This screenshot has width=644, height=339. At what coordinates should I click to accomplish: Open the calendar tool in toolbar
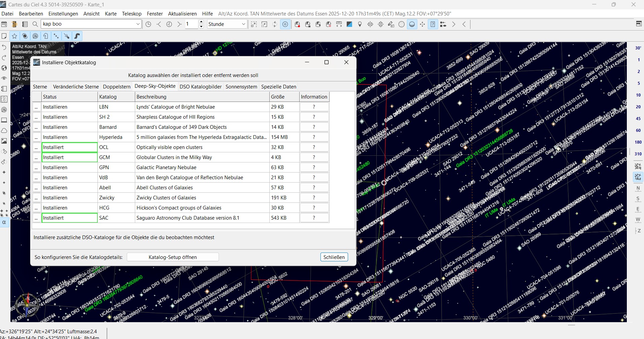coord(4,24)
